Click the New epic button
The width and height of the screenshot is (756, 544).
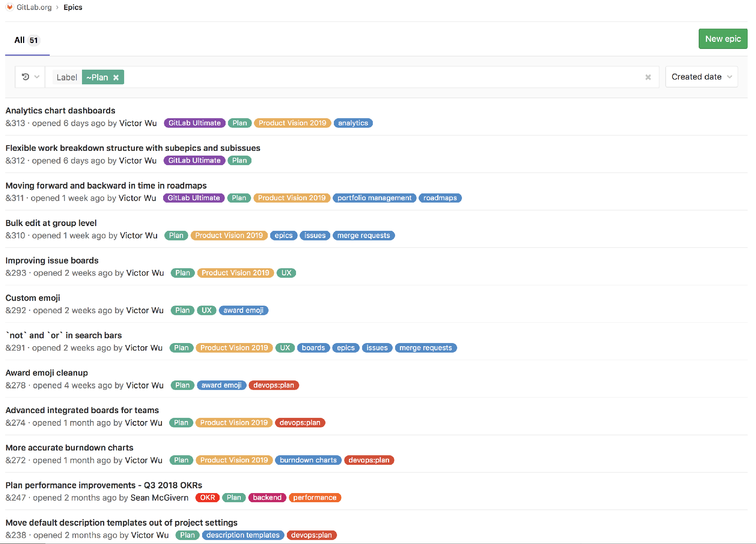point(723,39)
